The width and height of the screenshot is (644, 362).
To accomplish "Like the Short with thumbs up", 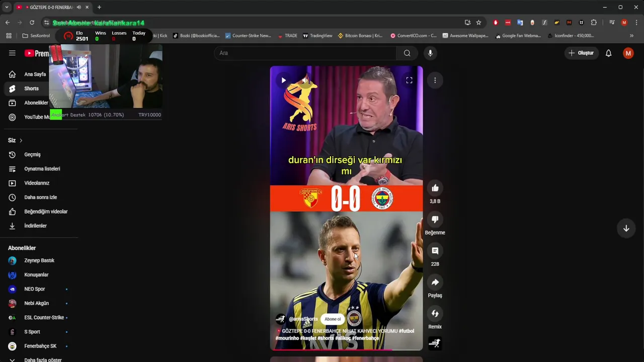I will [435, 188].
